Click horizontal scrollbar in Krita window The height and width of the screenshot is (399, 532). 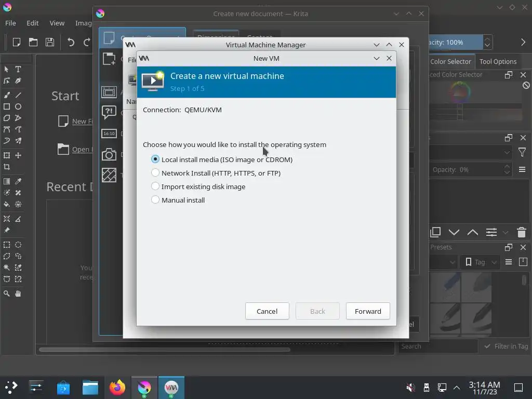point(165,350)
